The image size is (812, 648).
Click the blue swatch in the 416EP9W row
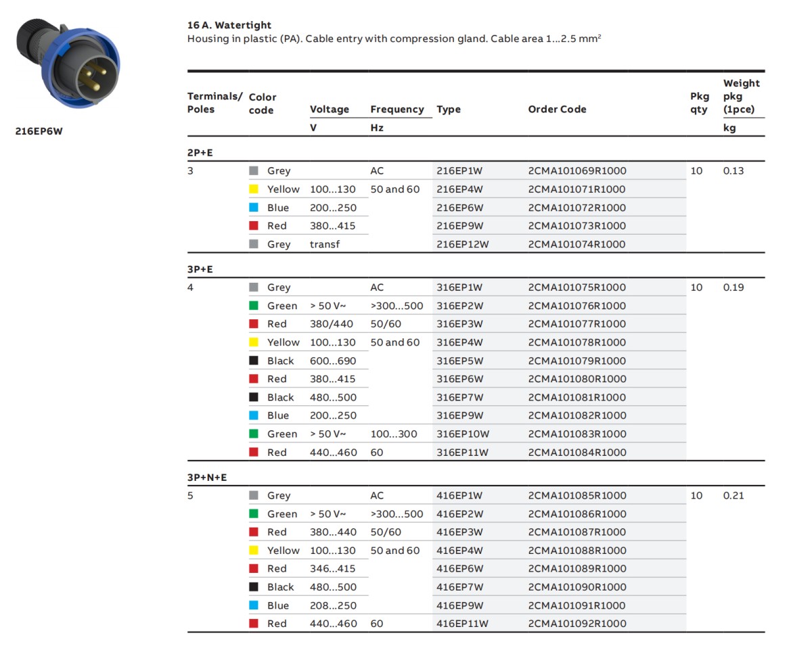pos(254,605)
